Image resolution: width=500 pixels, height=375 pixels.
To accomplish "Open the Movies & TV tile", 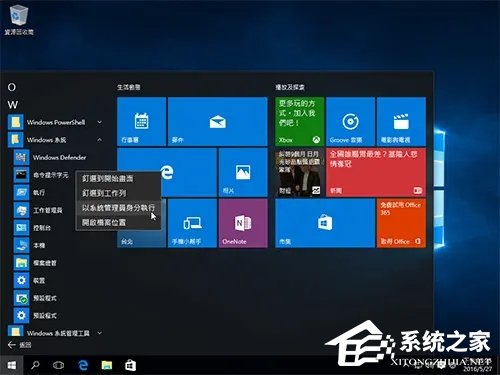I will pyautogui.click(x=401, y=122).
